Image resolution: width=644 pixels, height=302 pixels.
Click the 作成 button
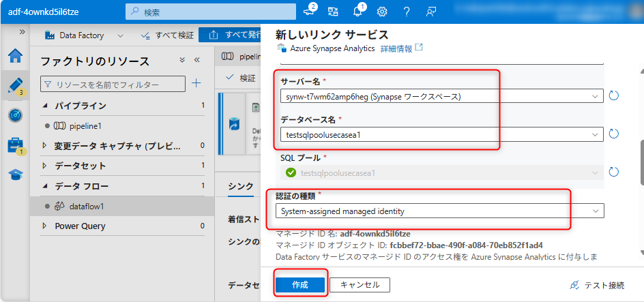[x=299, y=285]
